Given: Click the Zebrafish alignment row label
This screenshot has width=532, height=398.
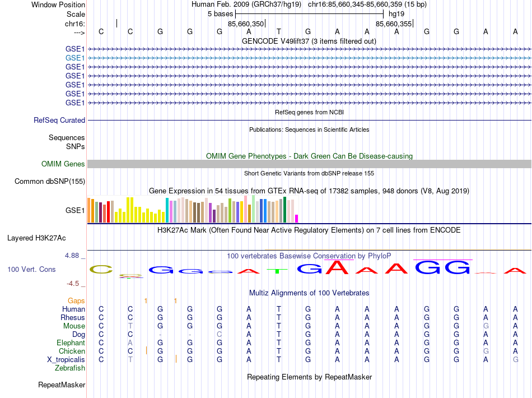Looking at the screenshot, I should (x=70, y=368).
